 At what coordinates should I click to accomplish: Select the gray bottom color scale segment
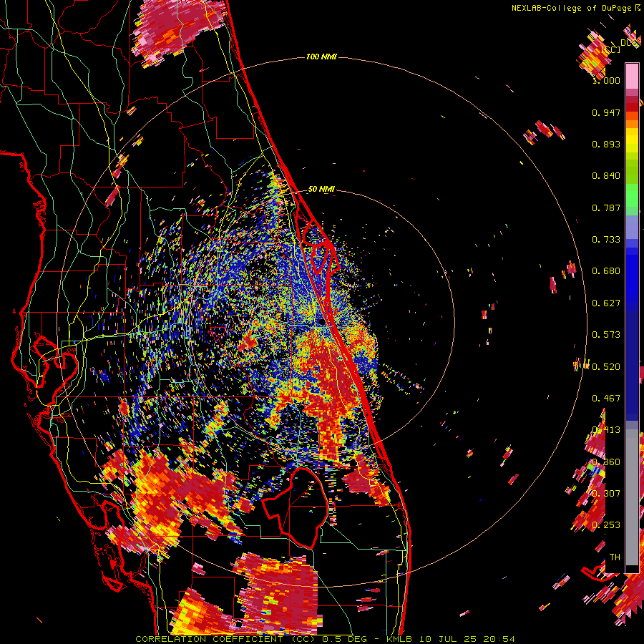coord(632,497)
